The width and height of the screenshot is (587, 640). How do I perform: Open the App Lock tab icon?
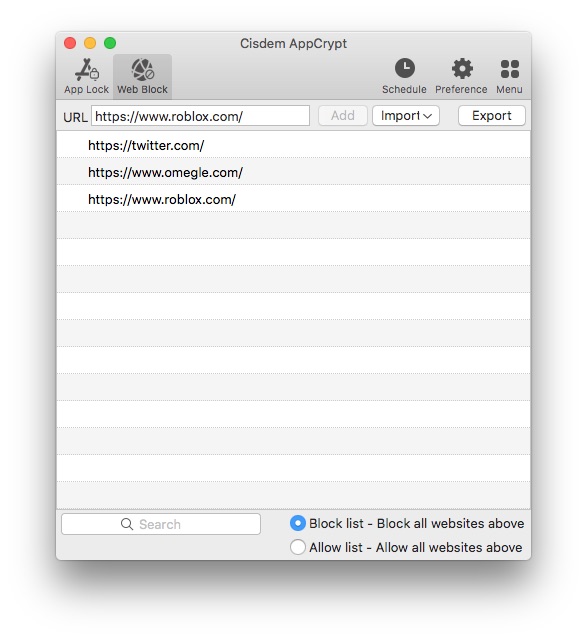[x=87, y=69]
